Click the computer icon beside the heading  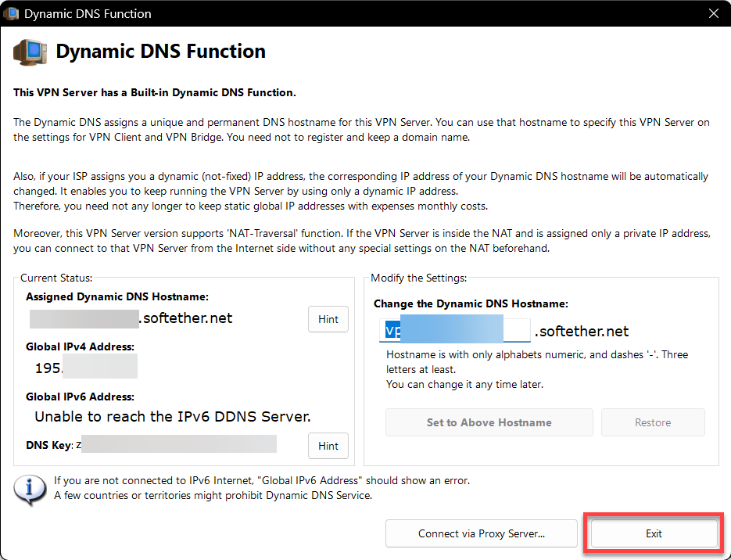[30, 52]
